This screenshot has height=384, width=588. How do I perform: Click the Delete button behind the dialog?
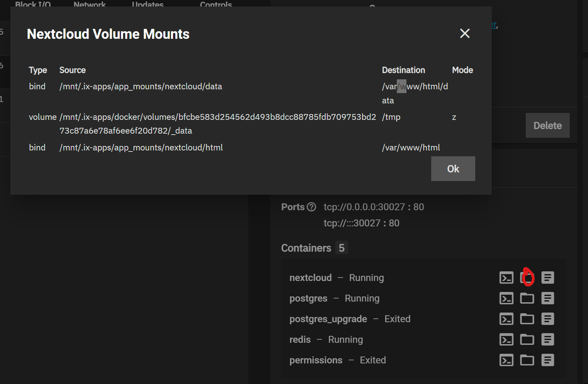click(x=547, y=125)
